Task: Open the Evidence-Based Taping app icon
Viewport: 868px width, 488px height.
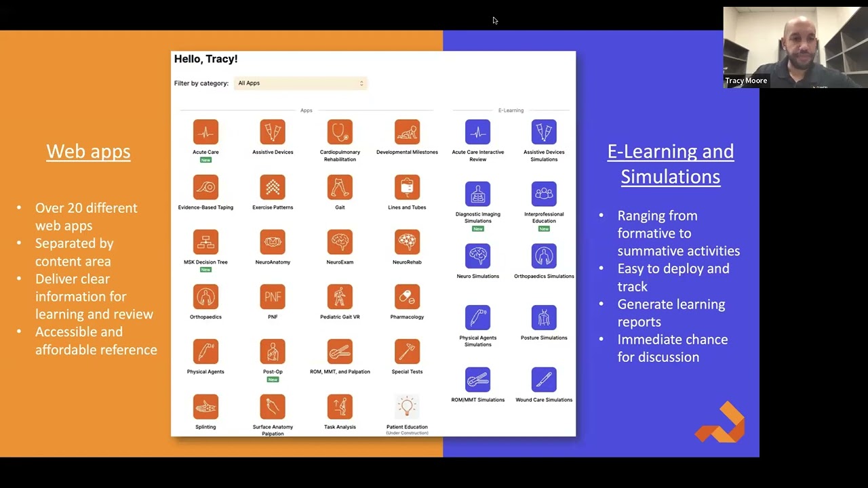Action: point(205,187)
